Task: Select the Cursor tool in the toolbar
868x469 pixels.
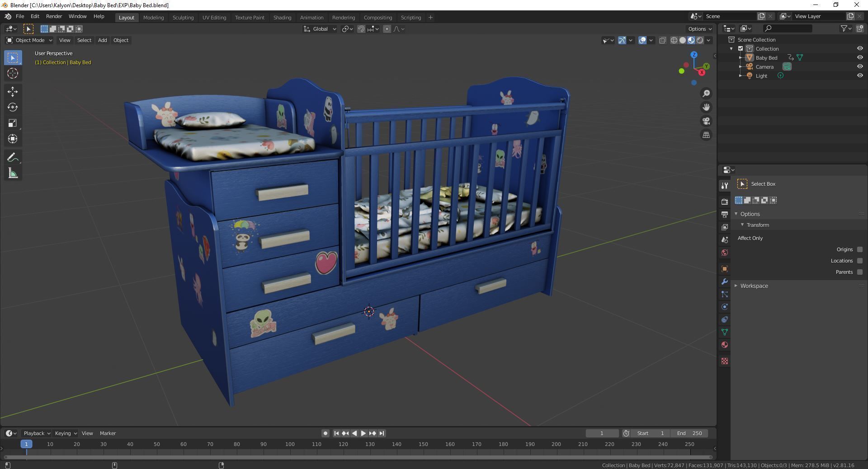Action: (13, 73)
